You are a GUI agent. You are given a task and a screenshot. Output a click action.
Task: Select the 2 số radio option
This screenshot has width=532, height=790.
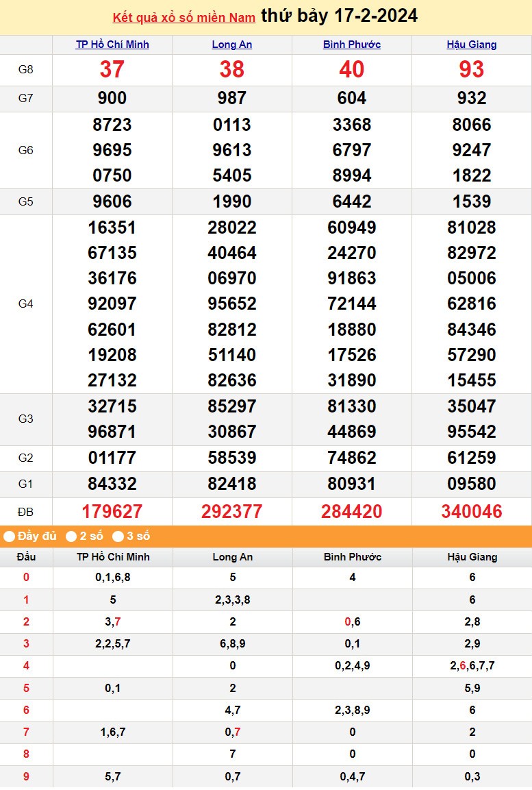[71, 536]
